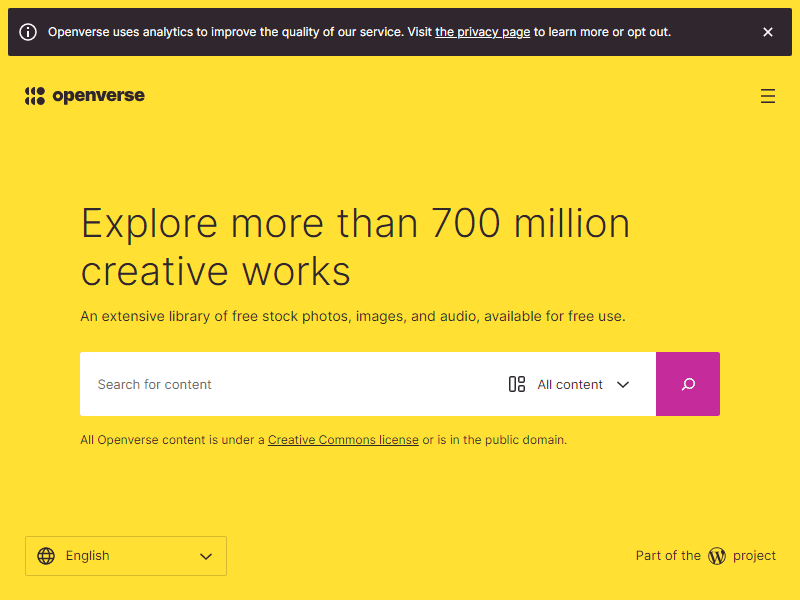Click the dropdown arrow on language selector
The image size is (800, 600).
[x=206, y=556]
